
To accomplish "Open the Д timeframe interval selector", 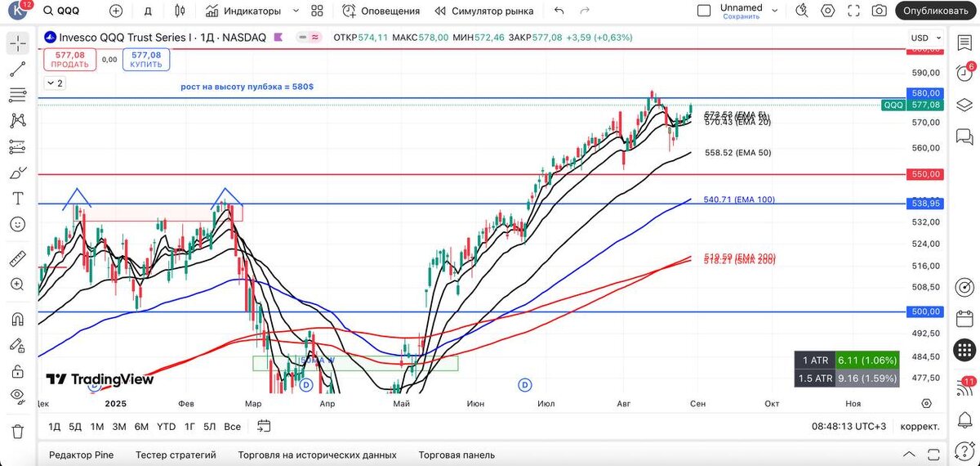I will [x=148, y=11].
